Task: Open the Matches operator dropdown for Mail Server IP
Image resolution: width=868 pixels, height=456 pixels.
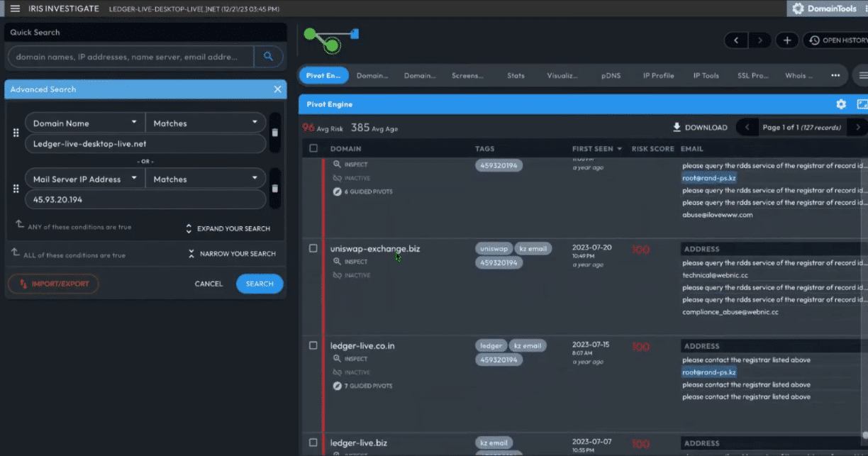Action: tap(206, 178)
